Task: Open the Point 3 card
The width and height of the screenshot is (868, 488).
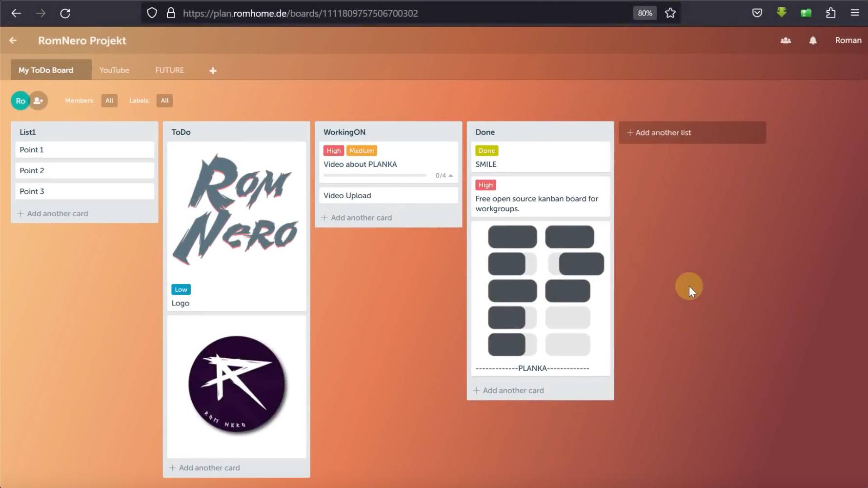Action: point(84,191)
